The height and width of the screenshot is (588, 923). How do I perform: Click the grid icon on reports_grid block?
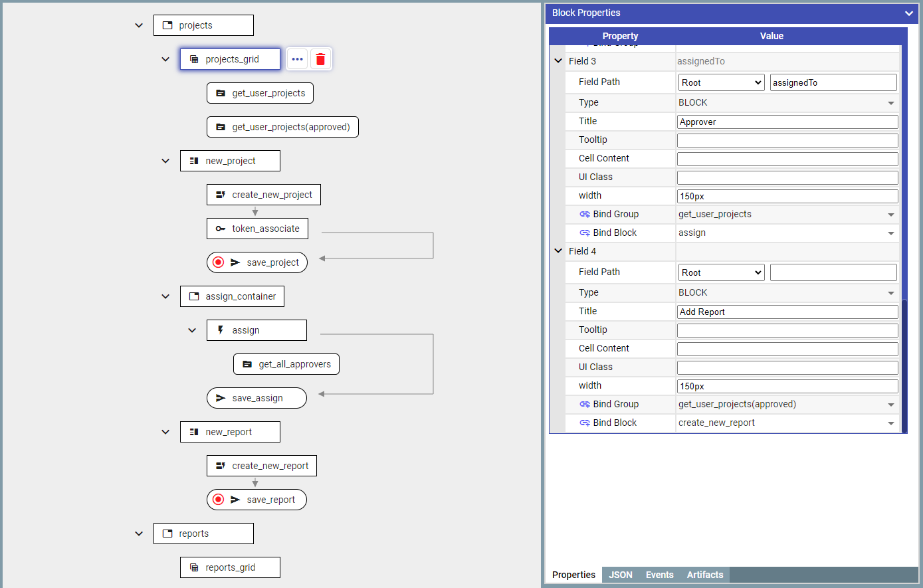click(x=194, y=567)
